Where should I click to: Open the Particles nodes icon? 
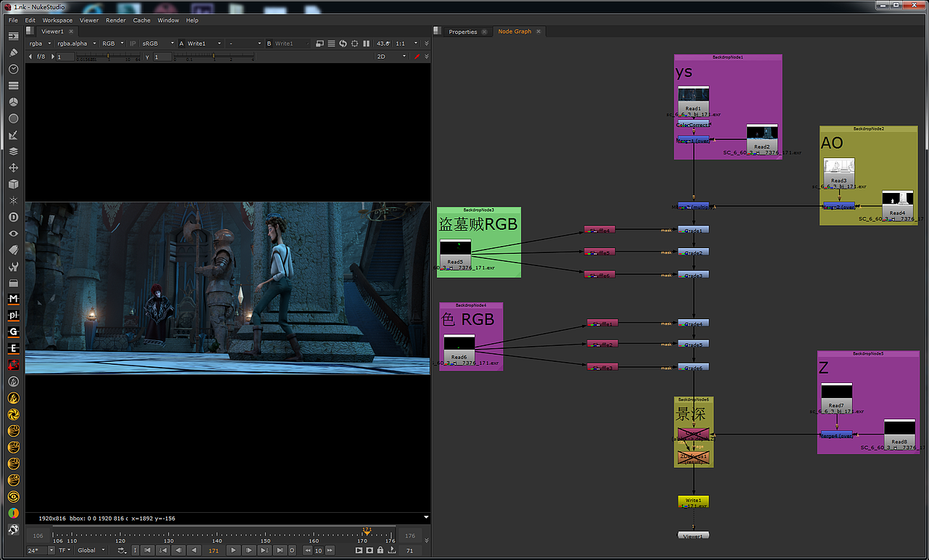13,200
